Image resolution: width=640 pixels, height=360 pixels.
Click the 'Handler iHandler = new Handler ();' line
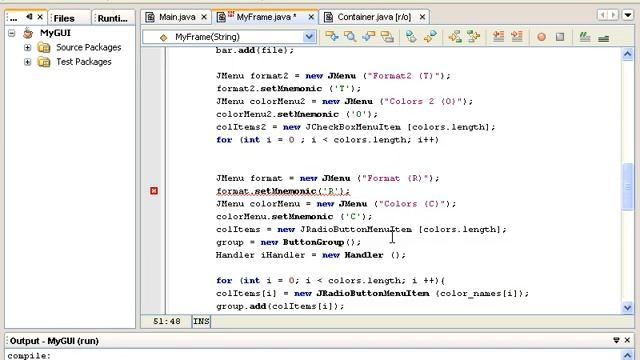[311, 255]
